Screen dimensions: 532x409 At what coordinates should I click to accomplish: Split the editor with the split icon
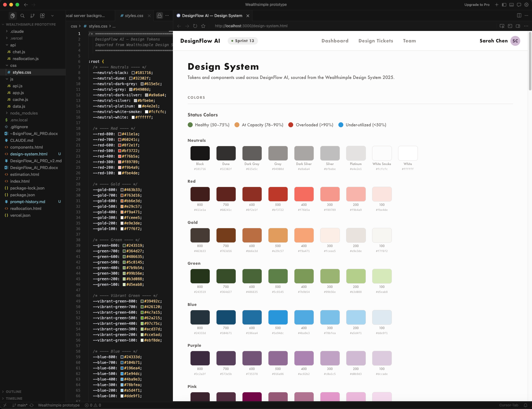pos(518,15)
